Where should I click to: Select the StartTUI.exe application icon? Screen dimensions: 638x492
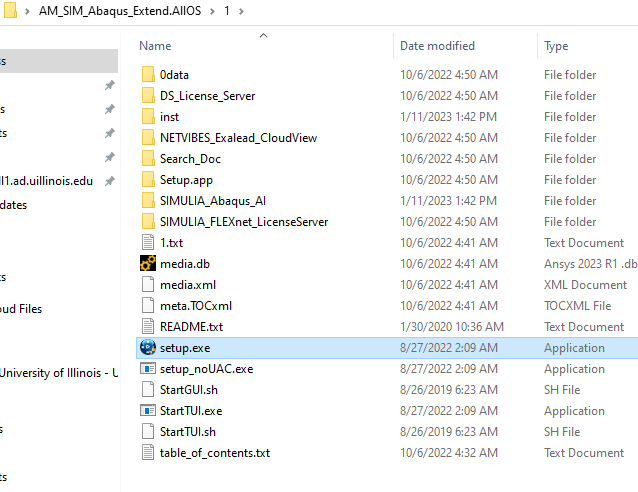click(x=148, y=411)
